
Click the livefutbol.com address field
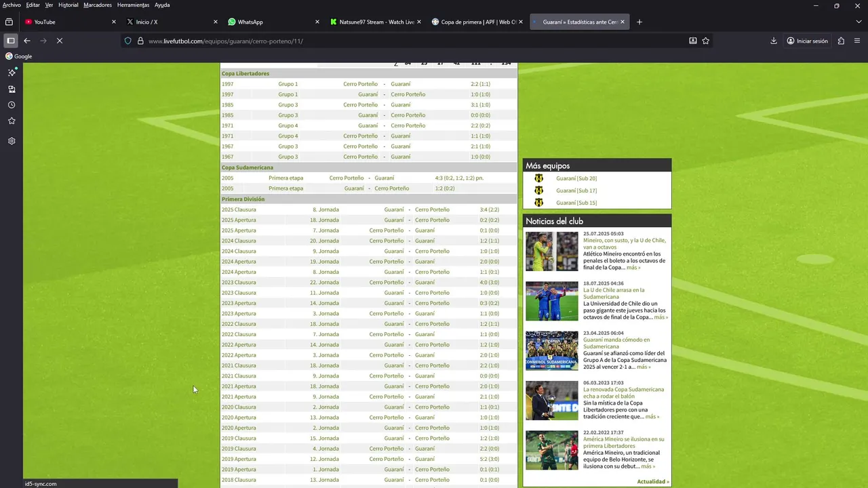[x=414, y=41]
